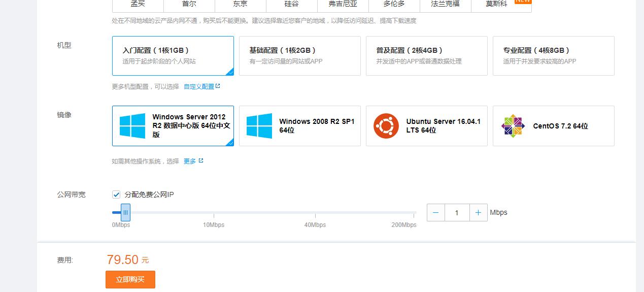The width and height of the screenshot is (644, 292).
Task: Click the CentOS logo icon
Action: click(x=513, y=126)
